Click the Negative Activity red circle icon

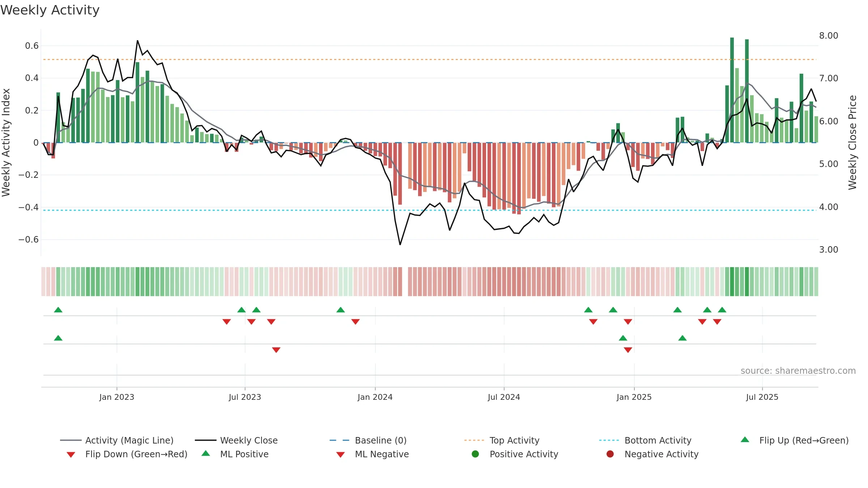[610, 454]
